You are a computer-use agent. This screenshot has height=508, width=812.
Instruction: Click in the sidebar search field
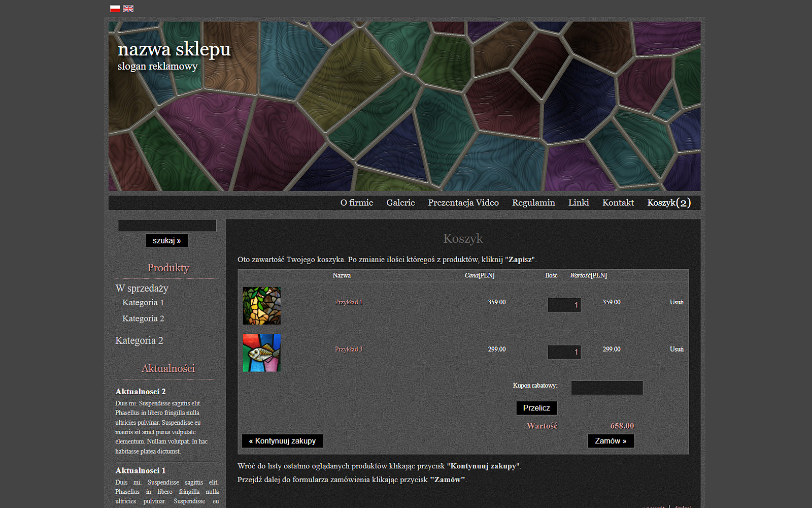(x=167, y=226)
